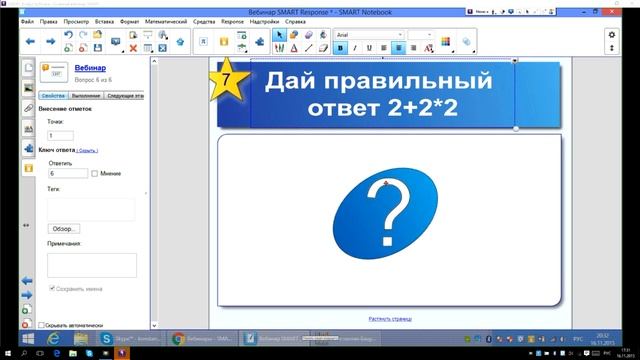The image size is (640, 360).
Task: Toggle bold formatting
Action: pyautogui.click(x=340, y=48)
